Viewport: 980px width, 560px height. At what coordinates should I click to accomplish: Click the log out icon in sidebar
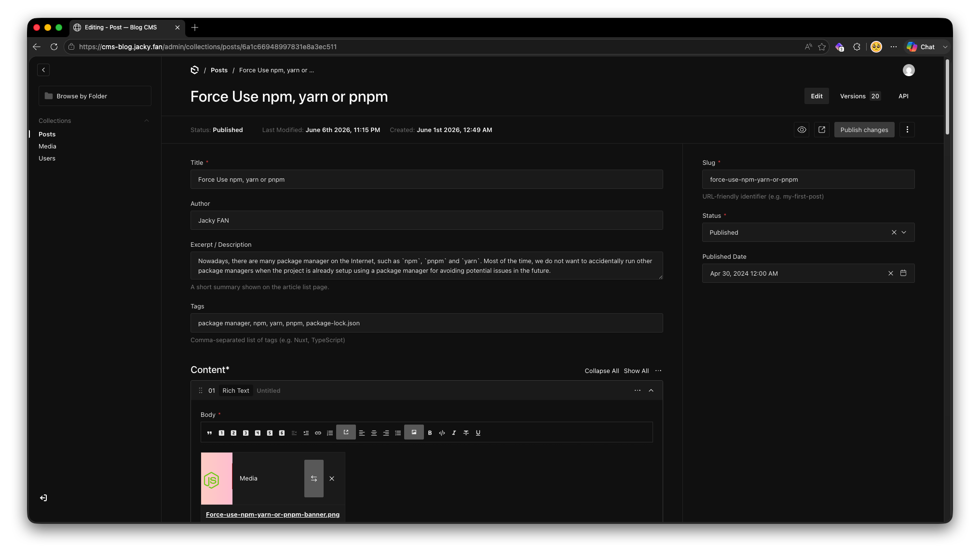[x=43, y=498]
